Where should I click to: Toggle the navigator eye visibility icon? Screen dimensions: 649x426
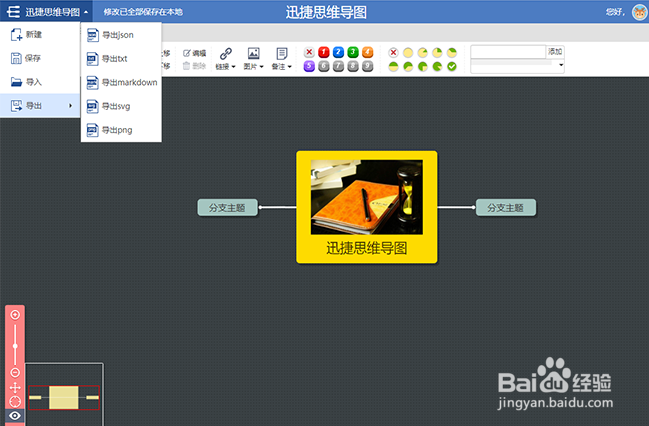(x=15, y=416)
